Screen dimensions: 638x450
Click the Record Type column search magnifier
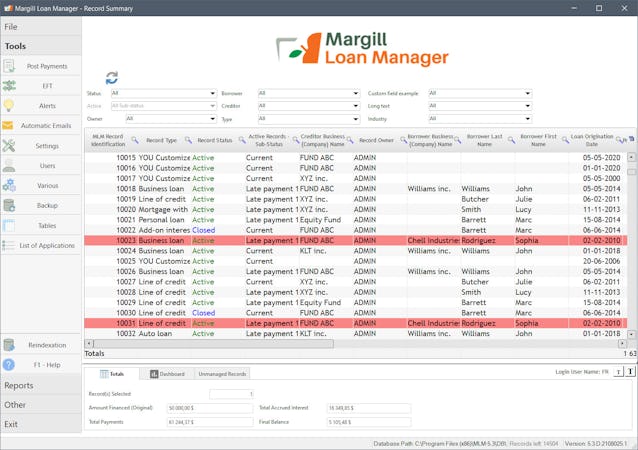coord(188,140)
